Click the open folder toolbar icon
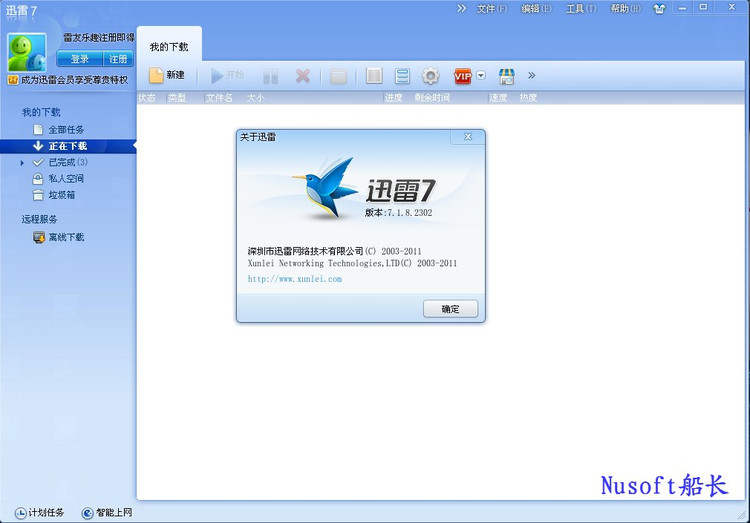This screenshot has height=523, width=750. pyautogui.click(x=338, y=76)
